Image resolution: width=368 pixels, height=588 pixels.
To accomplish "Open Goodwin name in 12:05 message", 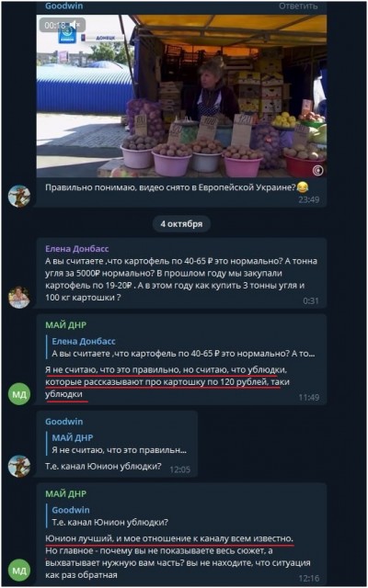I will [63, 422].
